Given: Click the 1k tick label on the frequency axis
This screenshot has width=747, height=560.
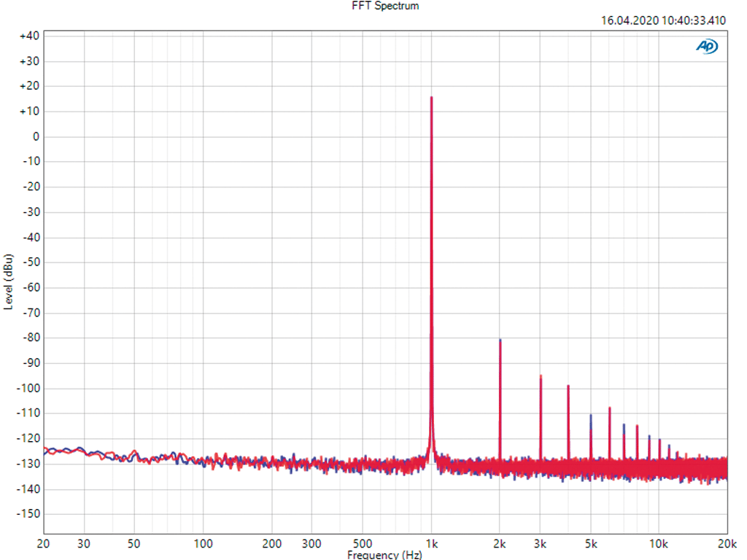Looking at the screenshot, I should 431,543.
